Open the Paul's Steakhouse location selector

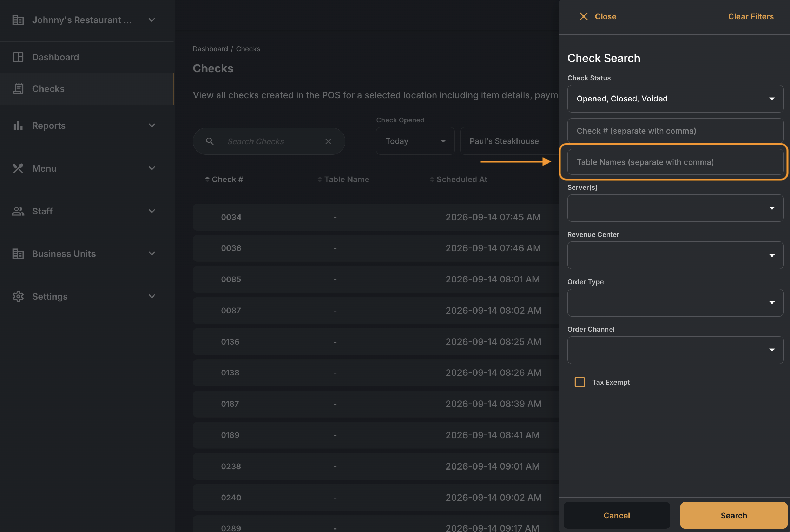pyautogui.click(x=509, y=141)
